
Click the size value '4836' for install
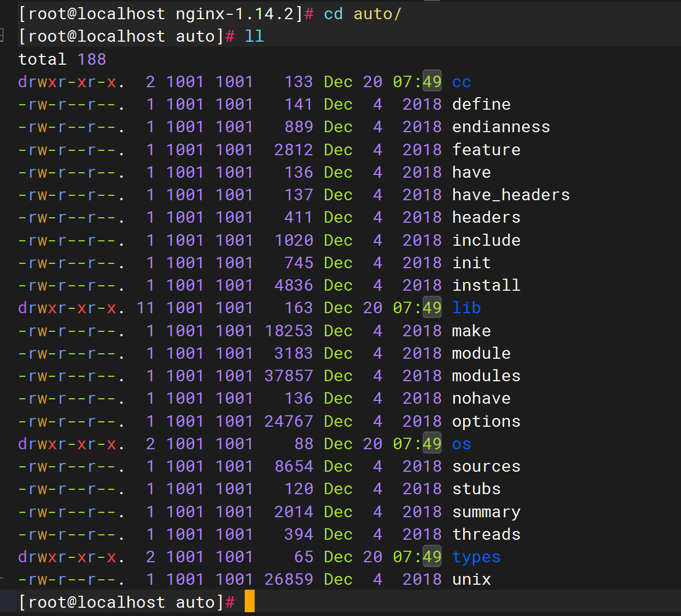pyautogui.click(x=294, y=285)
